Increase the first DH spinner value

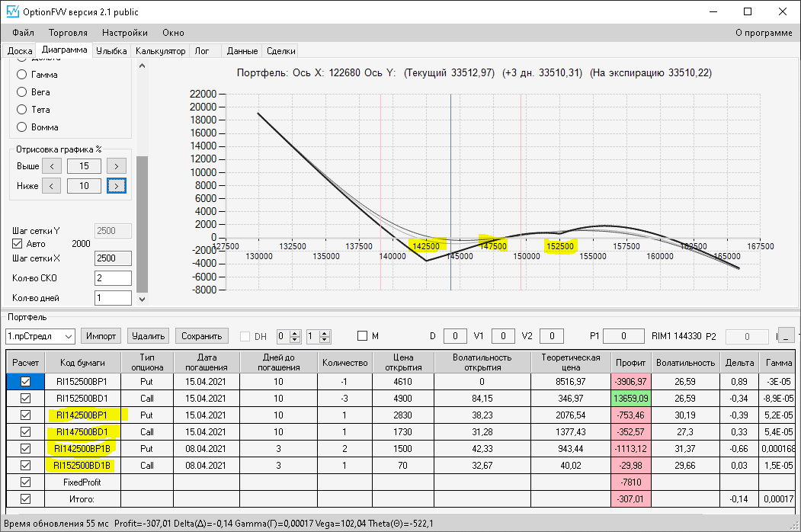point(295,333)
